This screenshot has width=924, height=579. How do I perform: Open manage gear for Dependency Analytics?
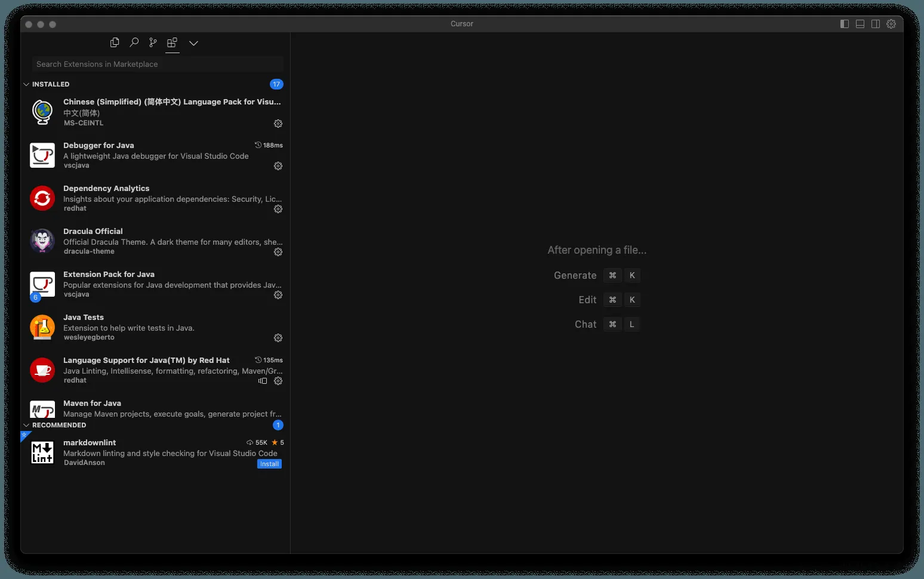278,209
